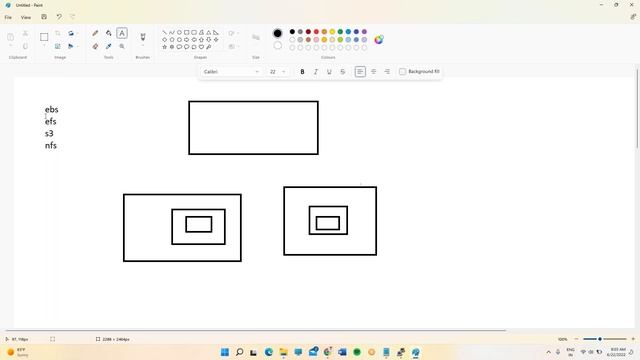
Task: Click the 'nfs' text on canvas
Action: 51,145
